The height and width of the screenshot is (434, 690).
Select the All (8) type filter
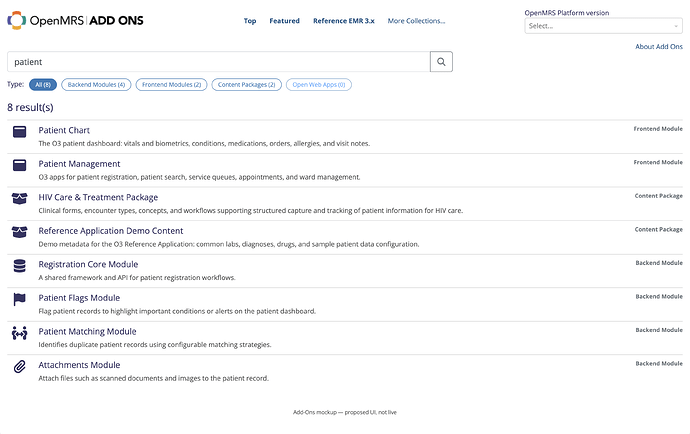(x=43, y=85)
